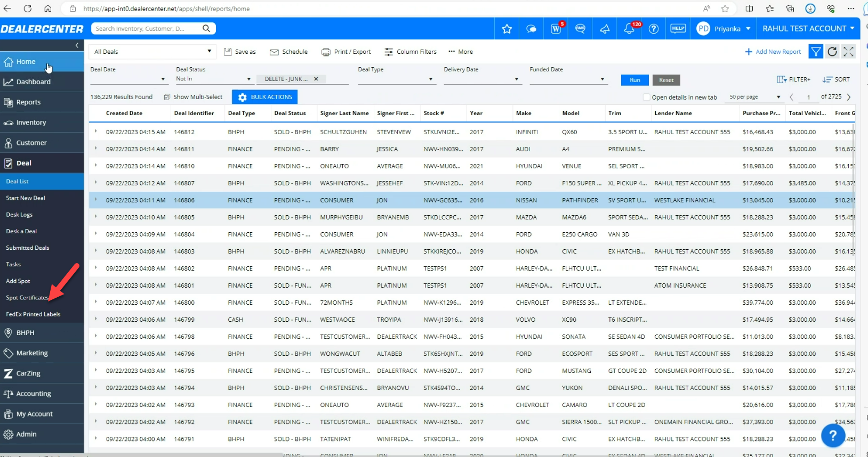The width and height of the screenshot is (868, 457).
Task: Click browser back arrow
Action: pyautogui.click(x=7, y=9)
